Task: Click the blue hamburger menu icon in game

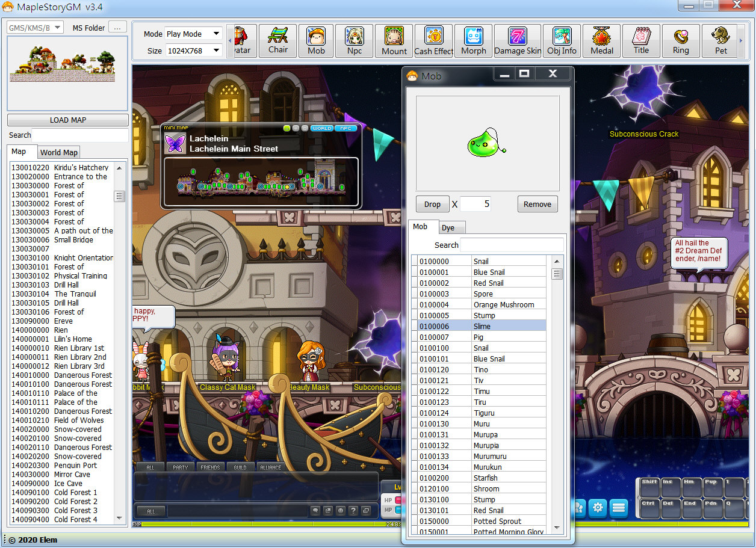Action: (x=619, y=508)
